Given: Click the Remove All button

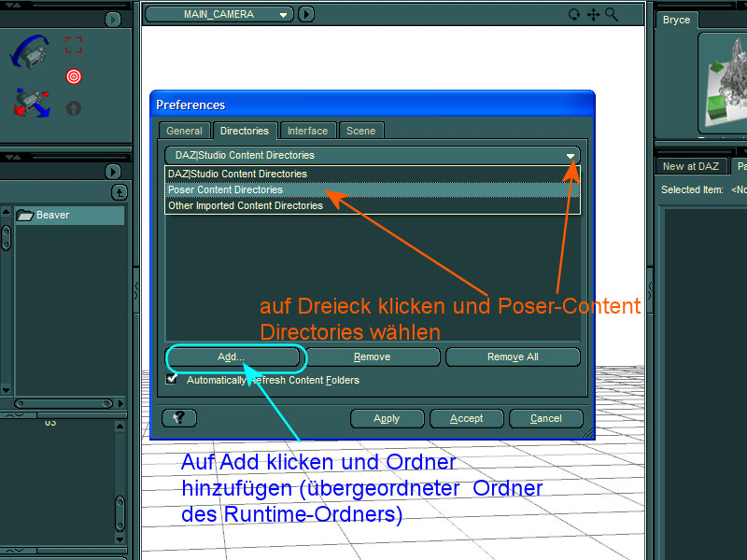Looking at the screenshot, I should click(513, 357).
